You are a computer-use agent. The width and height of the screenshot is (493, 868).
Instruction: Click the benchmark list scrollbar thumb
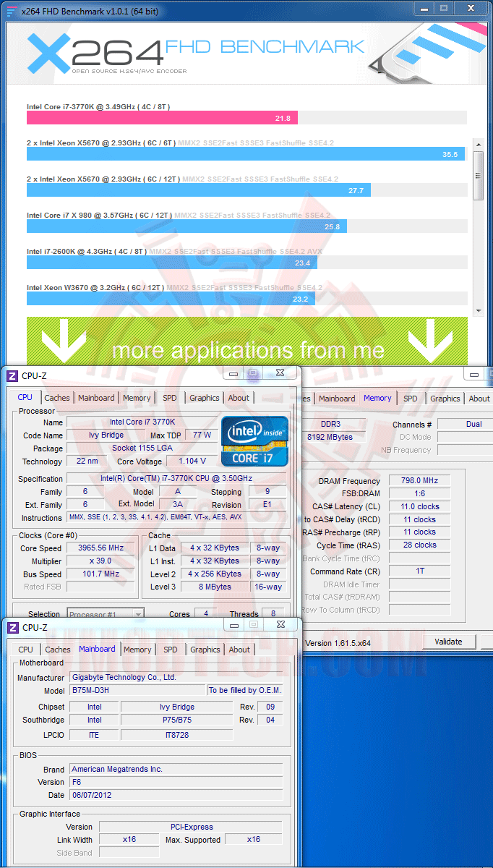pyautogui.click(x=478, y=175)
